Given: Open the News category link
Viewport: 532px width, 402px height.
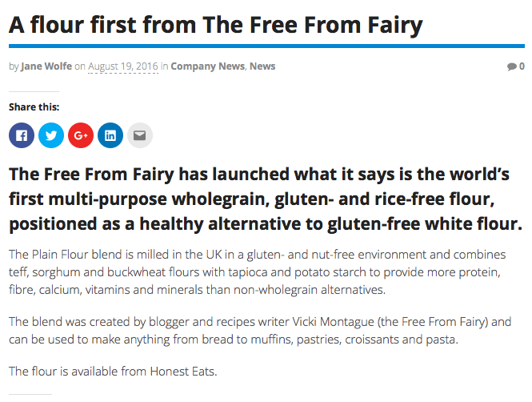Looking at the screenshot, I should click(x=262, y=66).
